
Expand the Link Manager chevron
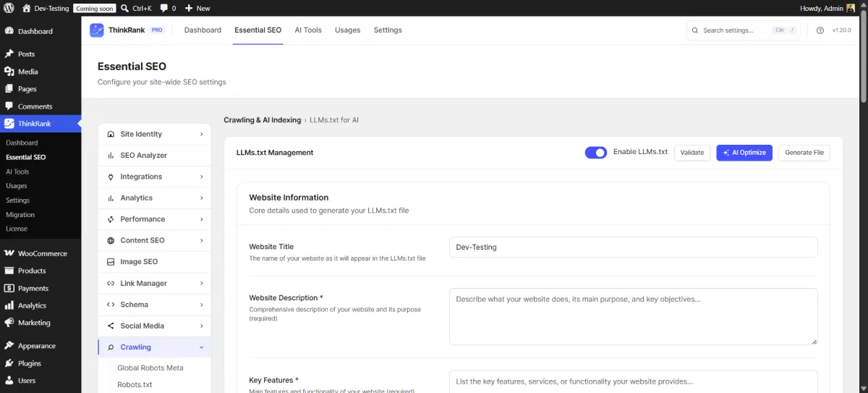point(202,283)
